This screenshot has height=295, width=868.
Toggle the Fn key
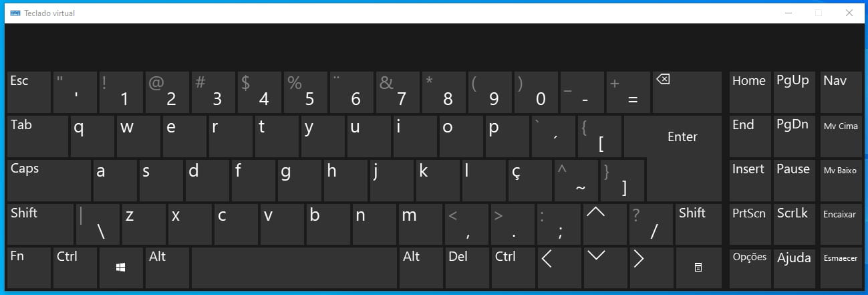29,268
